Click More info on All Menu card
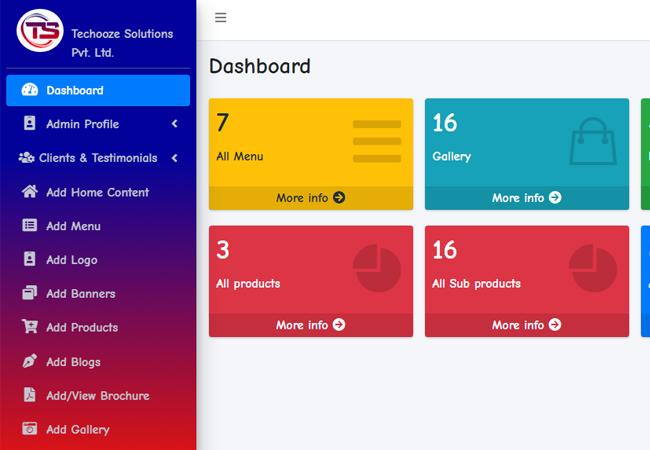 pyautogui.click(x=310, y=198)
